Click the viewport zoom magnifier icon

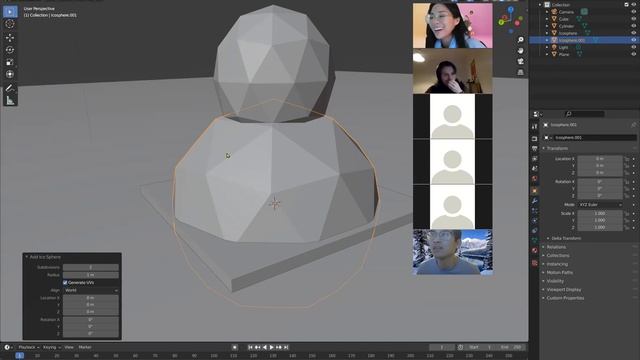(x=520, y=40)
